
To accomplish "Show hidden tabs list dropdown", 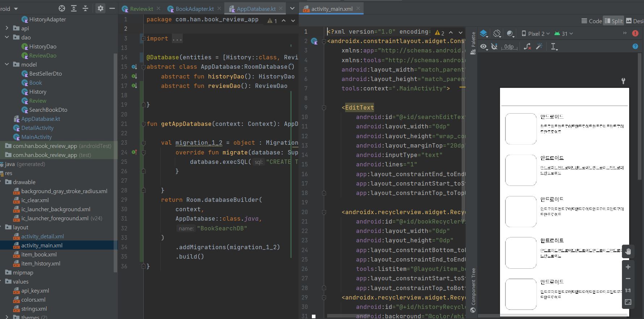I will (x=292, y=8).
